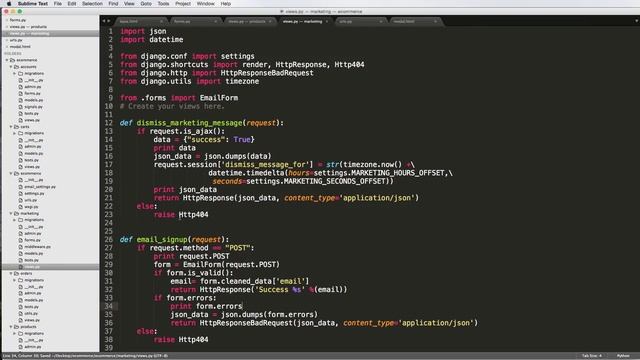640x360 pixels.
Task: Switch to the base.html tab
Action: 140,21
